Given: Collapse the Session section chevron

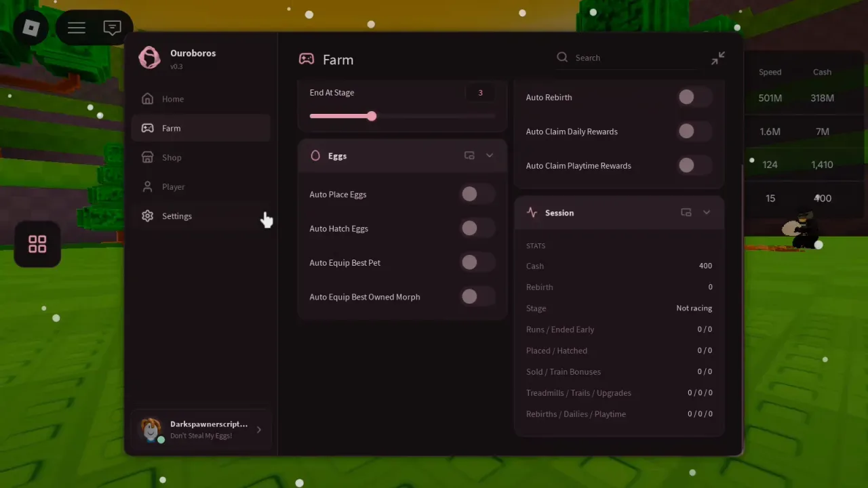Looking at the screenshot, I should [707, 212].
